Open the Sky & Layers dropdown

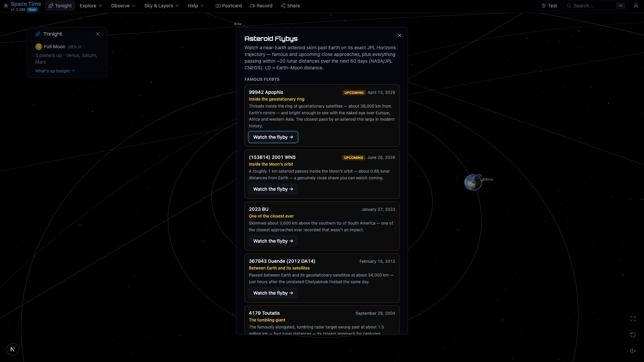tap(161, 6)
